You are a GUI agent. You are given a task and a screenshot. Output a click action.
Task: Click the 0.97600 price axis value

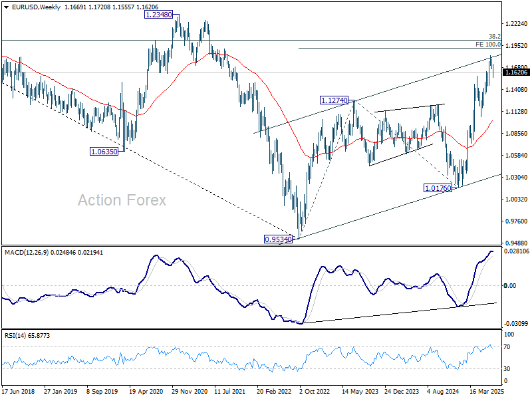[517, 221]
